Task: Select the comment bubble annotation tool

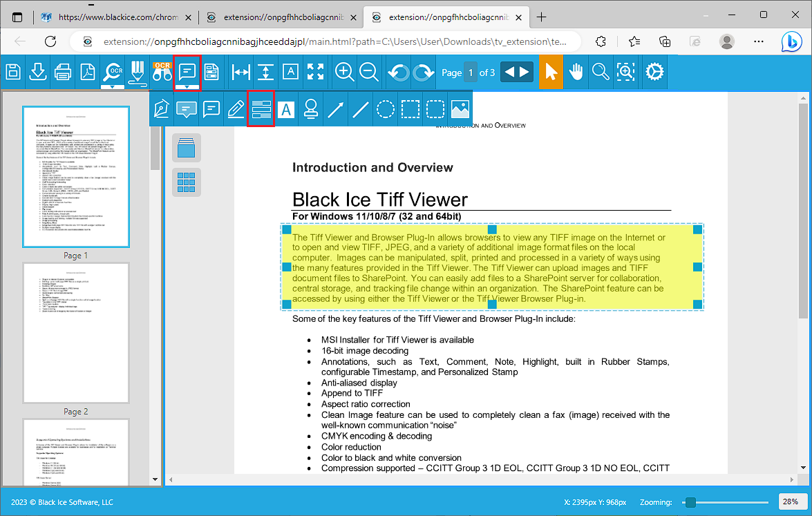Action: pyautogui.click(x=187, y=109)
